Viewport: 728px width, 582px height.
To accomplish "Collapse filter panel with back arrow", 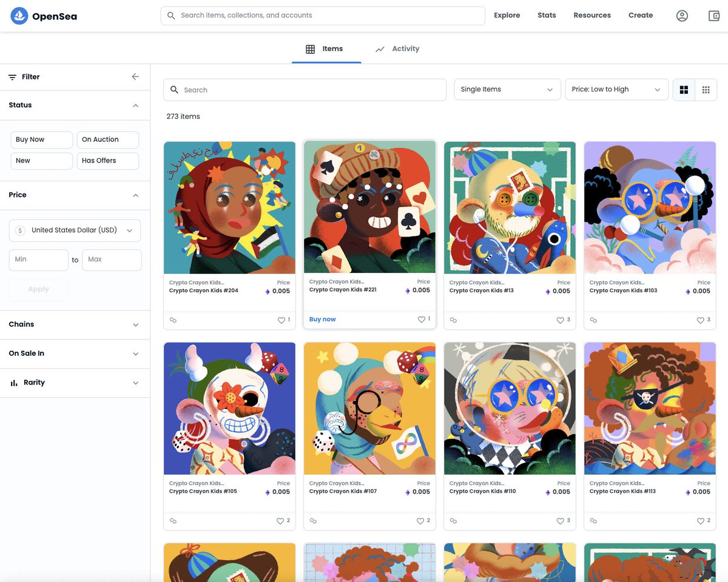I will click(x=135, y=77).
